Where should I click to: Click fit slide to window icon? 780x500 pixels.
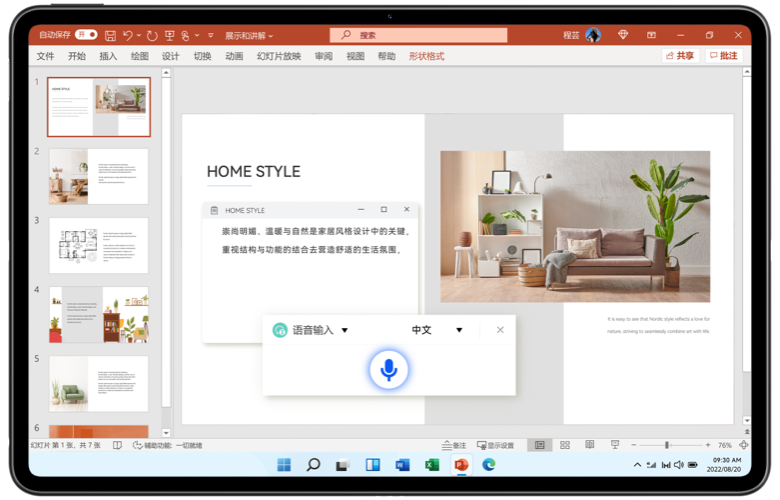tap(744, 445)
